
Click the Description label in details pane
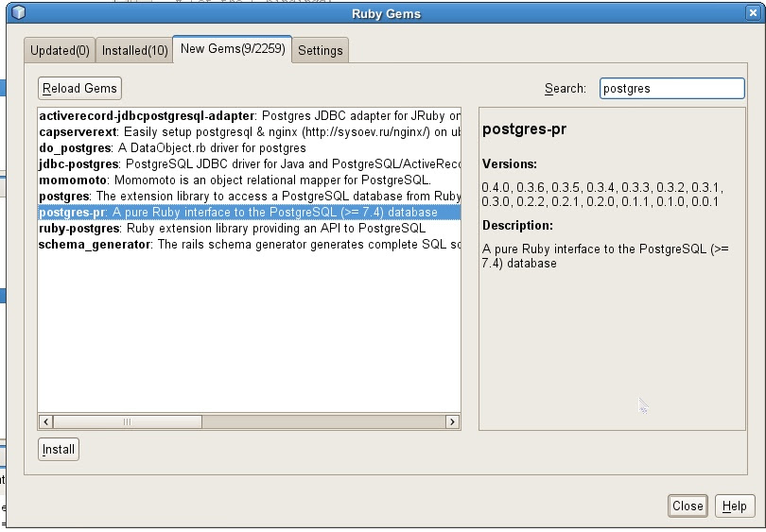[517, 226]
